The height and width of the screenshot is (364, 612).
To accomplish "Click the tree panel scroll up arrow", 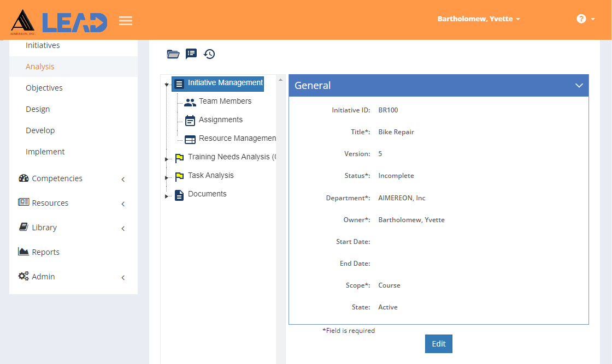I will pyautogui.click(x=280, y=80).
